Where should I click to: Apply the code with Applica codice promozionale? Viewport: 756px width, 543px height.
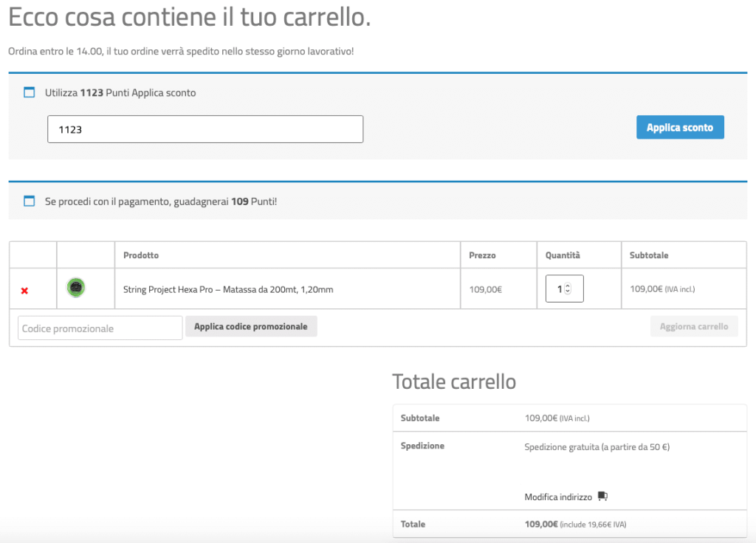tap(251, 326)
